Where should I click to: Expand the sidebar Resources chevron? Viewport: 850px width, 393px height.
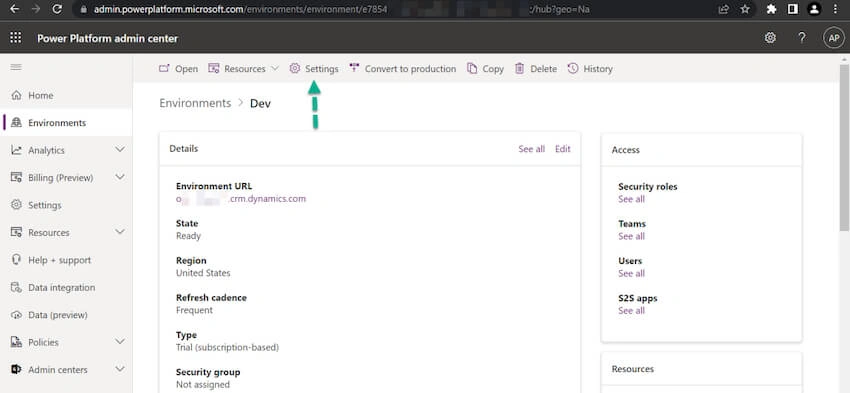coord(120,232)
